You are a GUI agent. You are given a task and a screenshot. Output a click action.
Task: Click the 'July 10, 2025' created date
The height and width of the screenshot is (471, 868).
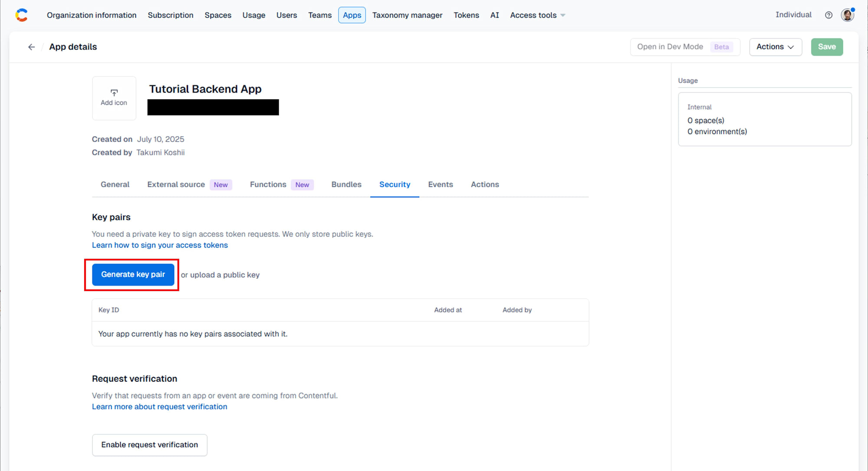tap(161, 139)
